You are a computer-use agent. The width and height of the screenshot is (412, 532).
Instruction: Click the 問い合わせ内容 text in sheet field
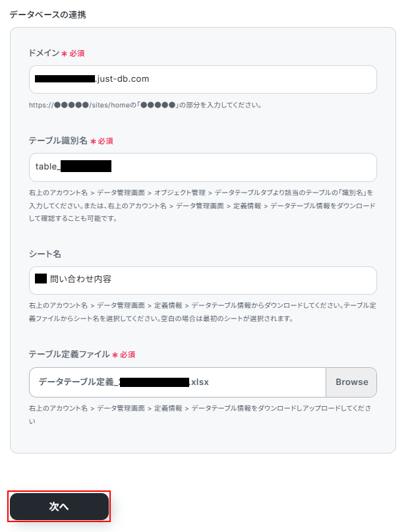(x=81, y=279)
